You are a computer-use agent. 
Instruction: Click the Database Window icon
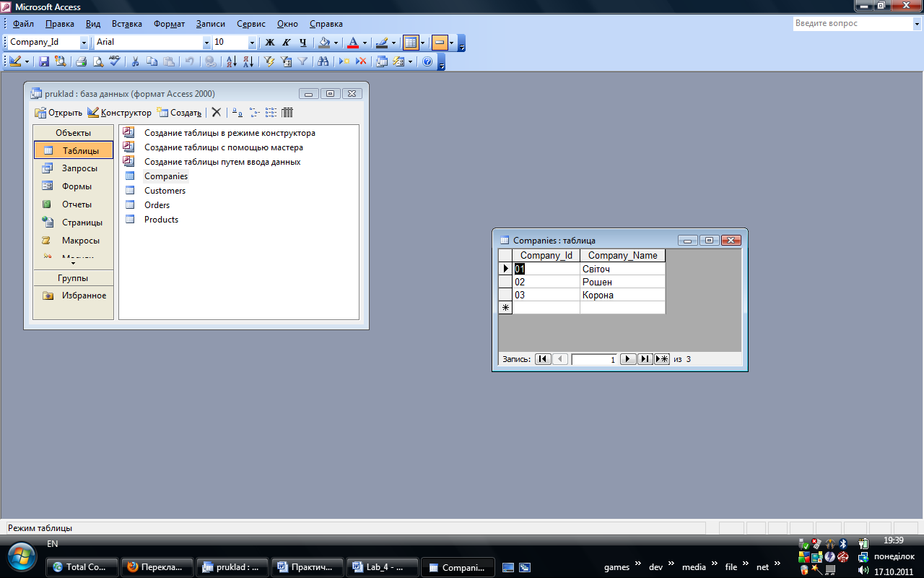click(x=383, y=62)
